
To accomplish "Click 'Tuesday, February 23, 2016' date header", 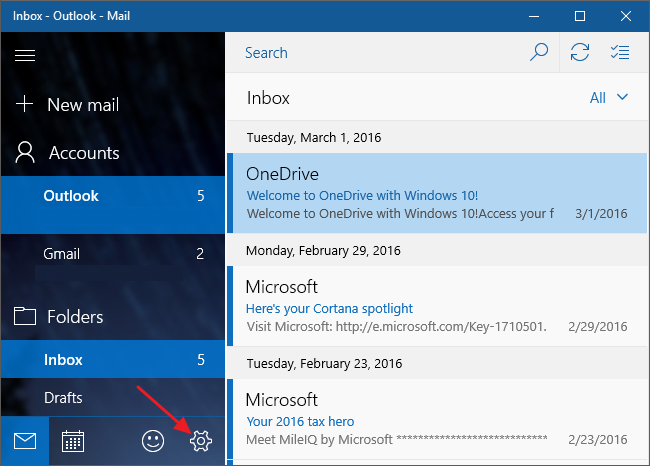I will point(324,364).
